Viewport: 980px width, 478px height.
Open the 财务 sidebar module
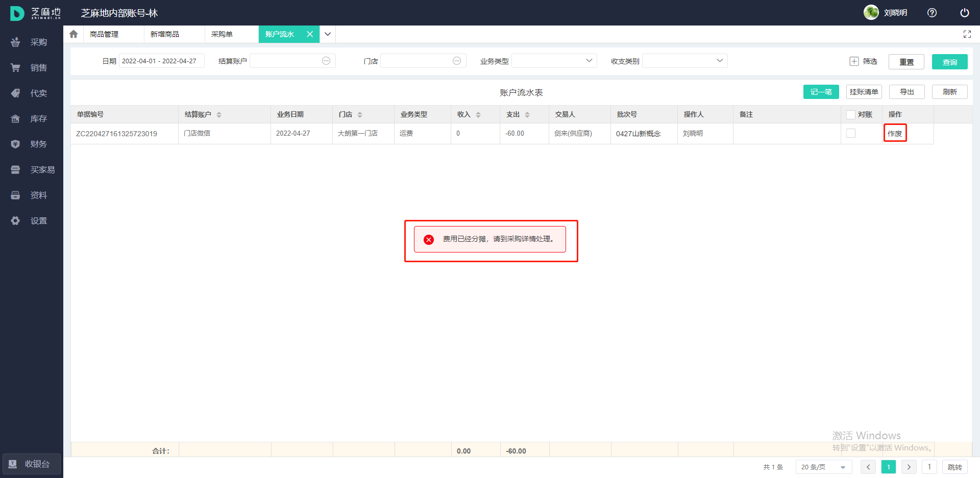coord(32,144)
